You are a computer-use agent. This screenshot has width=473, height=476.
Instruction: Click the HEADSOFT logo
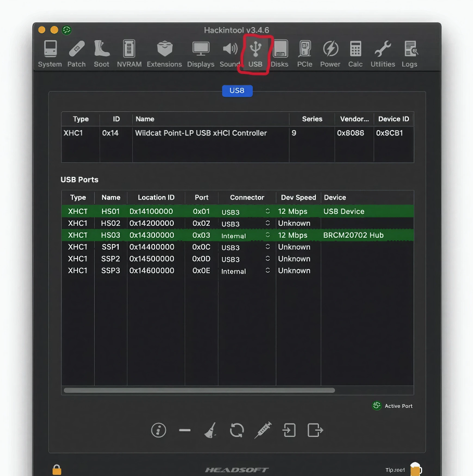[x=237, y=470]
